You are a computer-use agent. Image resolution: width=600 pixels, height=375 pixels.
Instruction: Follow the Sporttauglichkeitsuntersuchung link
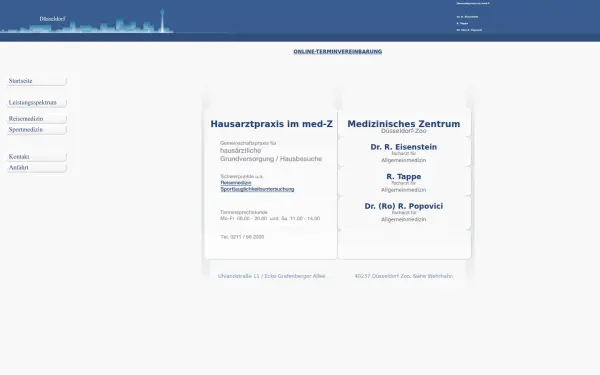click(257, 189)
